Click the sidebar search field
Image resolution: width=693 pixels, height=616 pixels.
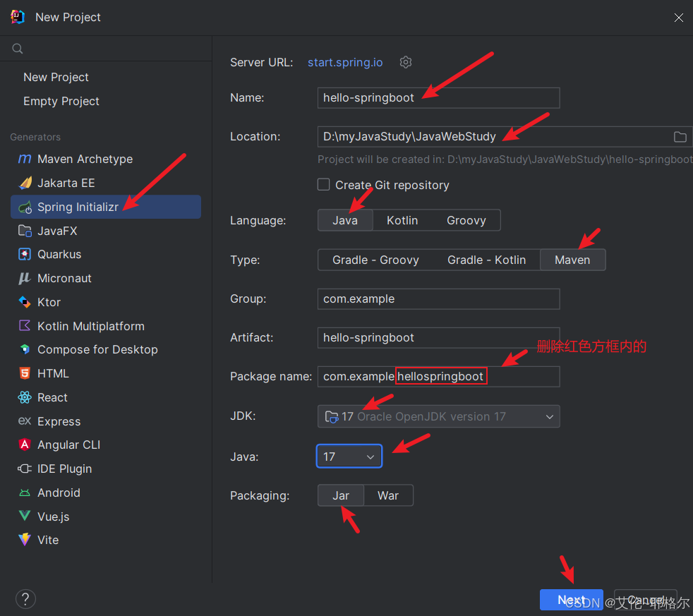(106, 49)
